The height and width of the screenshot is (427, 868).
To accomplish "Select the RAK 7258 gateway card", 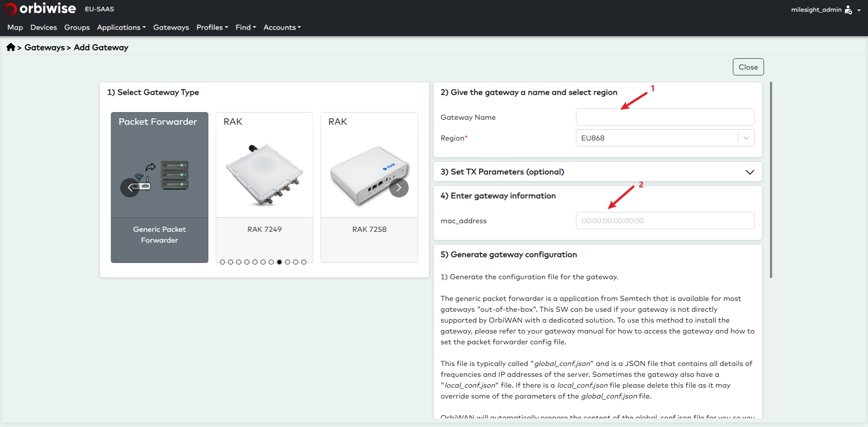I will click(369, 188).
